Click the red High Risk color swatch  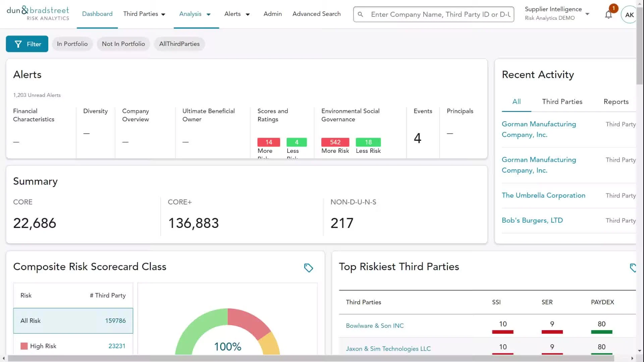point(24,346)
